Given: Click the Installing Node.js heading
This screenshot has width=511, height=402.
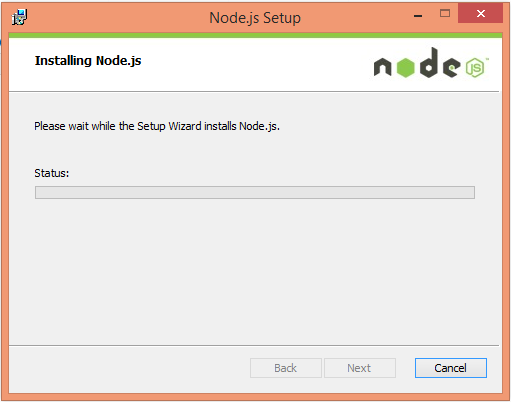Looking at the screenshot, I should coord(88,61).
